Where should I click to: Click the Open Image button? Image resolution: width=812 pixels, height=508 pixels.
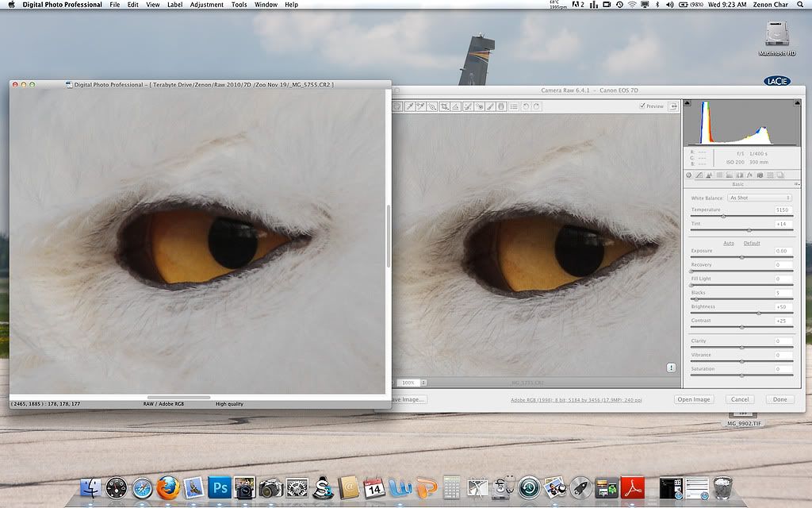click(x=694, y=399)
